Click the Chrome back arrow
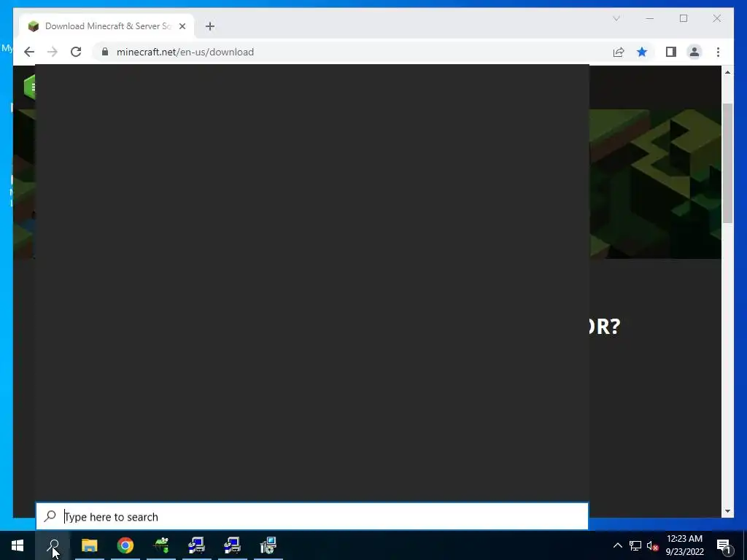The width and height of the screenshot is (747, 560). 29,52
